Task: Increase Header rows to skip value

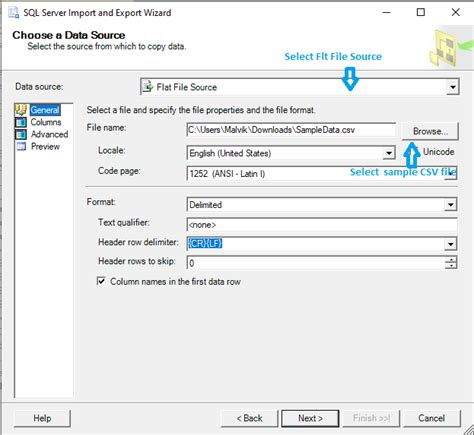Action: pos(451,260)
